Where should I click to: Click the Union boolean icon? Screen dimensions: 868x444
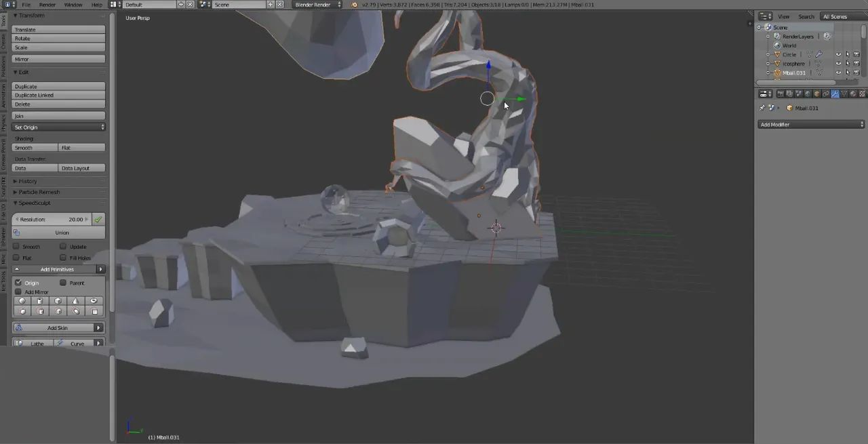pos(16,233)
